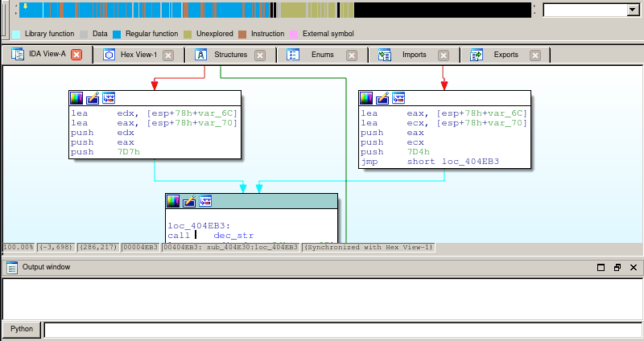
Task: Open the Imports tab
Action: click(414, 55)
